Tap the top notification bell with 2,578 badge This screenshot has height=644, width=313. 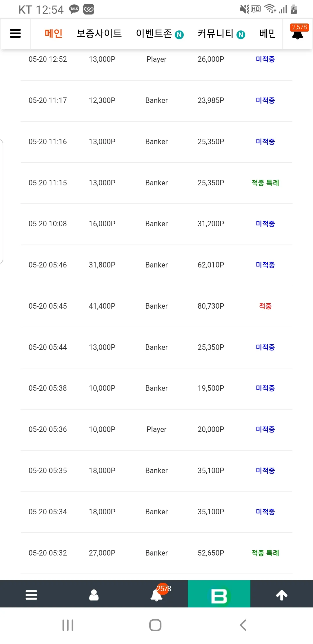coord(298,33)
